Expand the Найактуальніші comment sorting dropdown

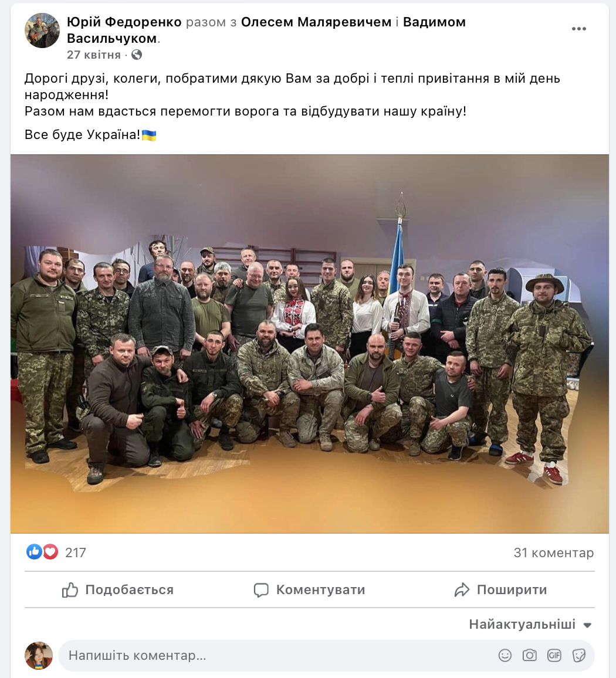click(530, 625)
